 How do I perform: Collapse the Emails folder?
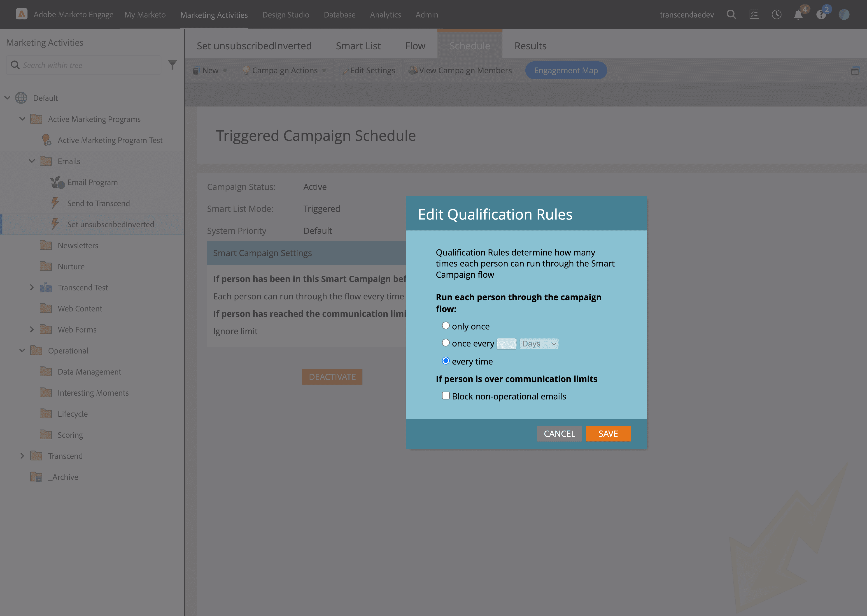point(32,161)
